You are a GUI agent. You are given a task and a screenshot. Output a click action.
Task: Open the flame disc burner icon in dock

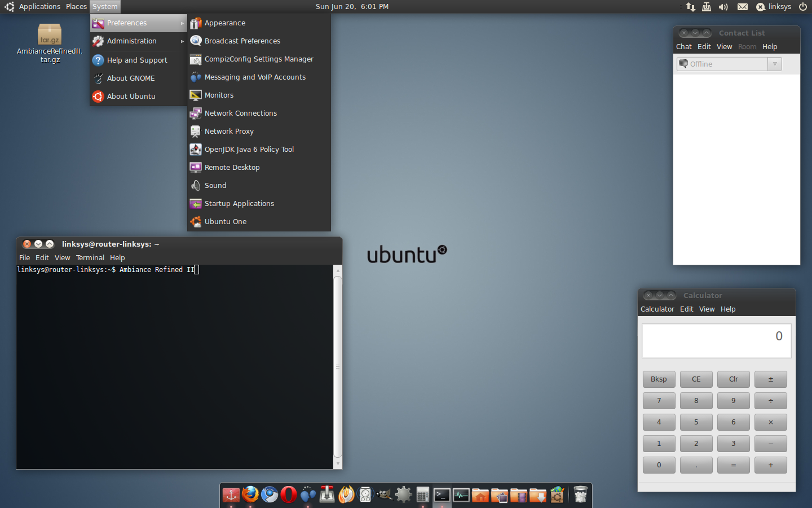[346, 495]
